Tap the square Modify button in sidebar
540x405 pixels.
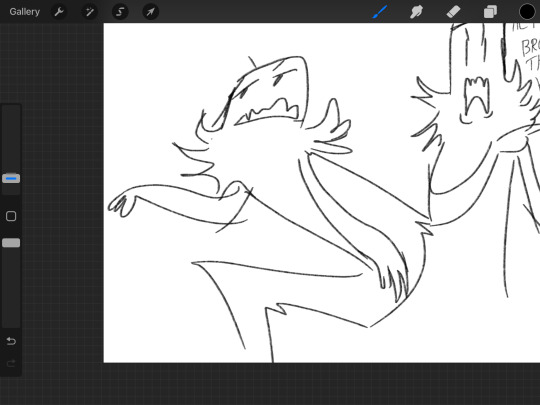(11, 216)
